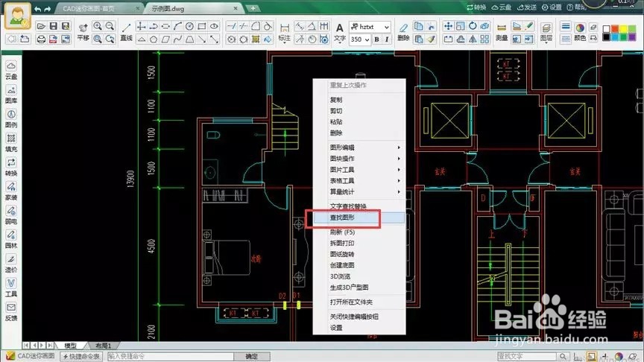Expand the 图块操作 submenu
The width and height of the screenshot is (644, 362).
click(359, 159)
